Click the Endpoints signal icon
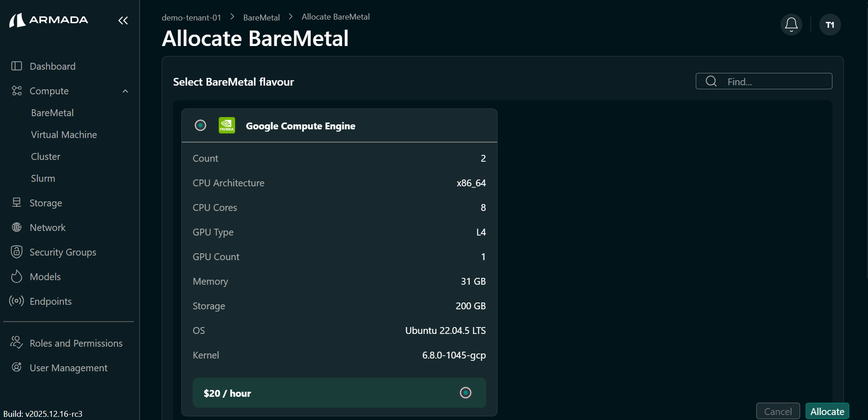 pyautogui.click(x=16, y=301)
